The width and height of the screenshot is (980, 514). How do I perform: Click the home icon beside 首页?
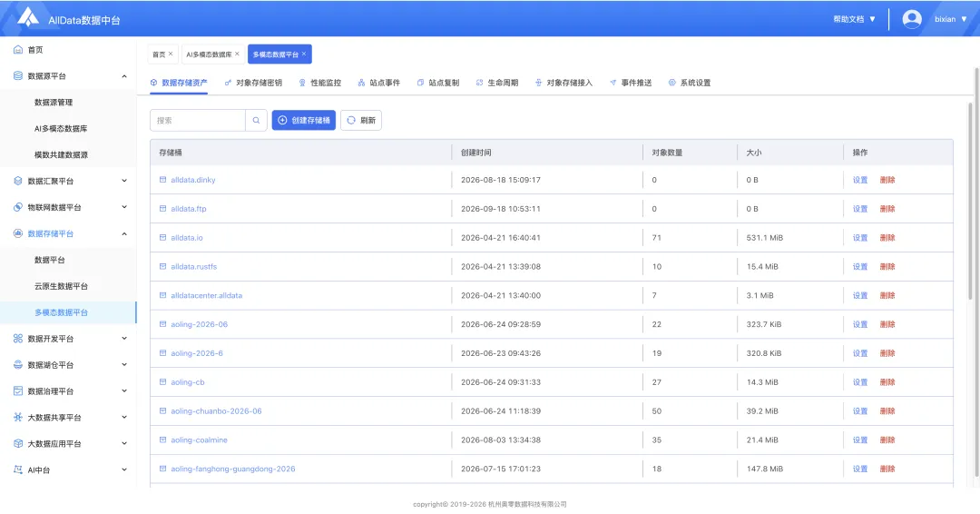click(18, 49)
